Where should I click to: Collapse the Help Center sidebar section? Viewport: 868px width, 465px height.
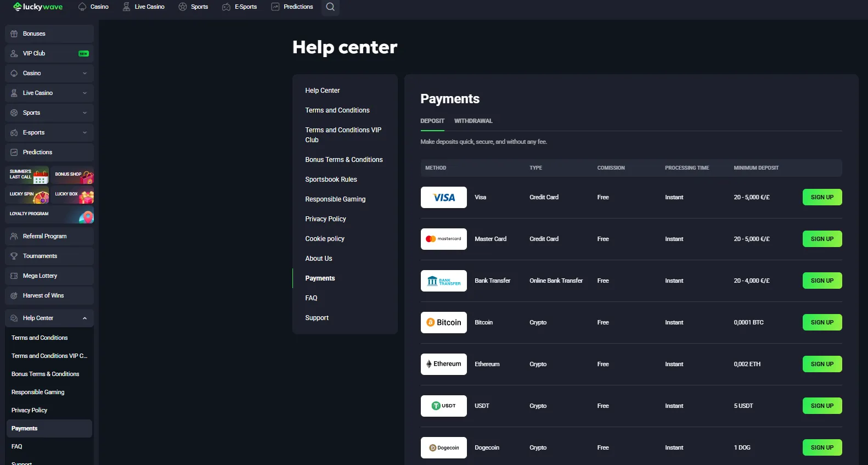coord(84,318)
